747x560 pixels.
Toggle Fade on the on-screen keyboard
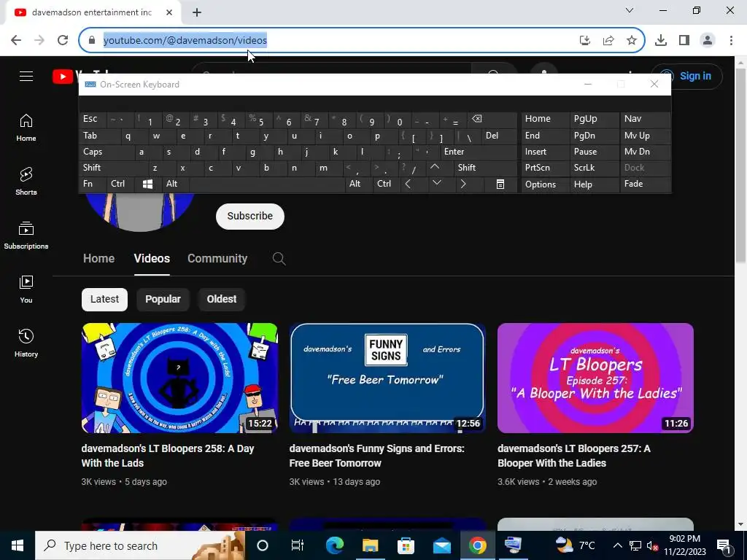coord(645,184)
